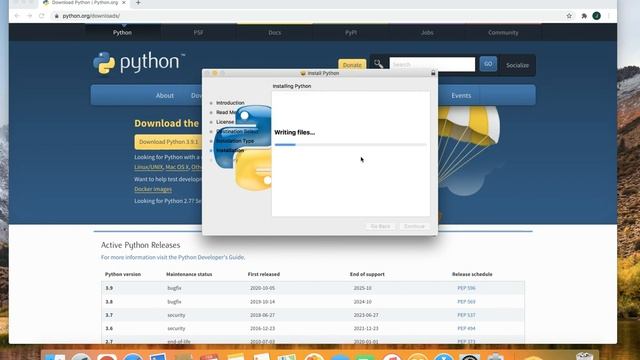640x360 pixels.
Task: Click the Install Python window title icon
Action: click(303, 73)
